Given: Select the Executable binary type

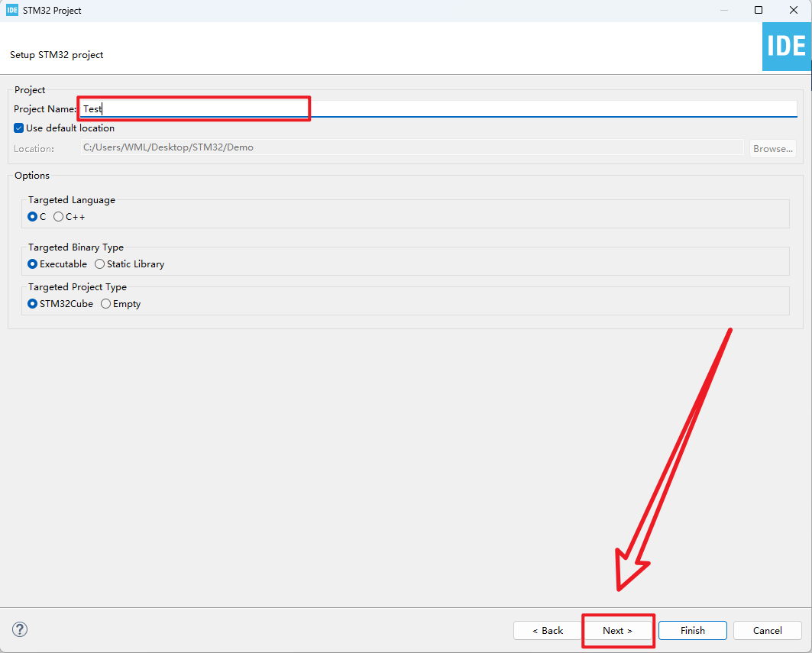Looking at the screenshot, I should point(33,264).
